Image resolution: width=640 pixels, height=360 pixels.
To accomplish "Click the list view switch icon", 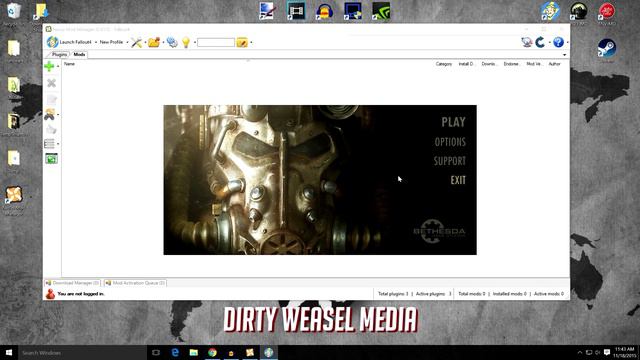I will pyautogui.click(x=49, y=144).
